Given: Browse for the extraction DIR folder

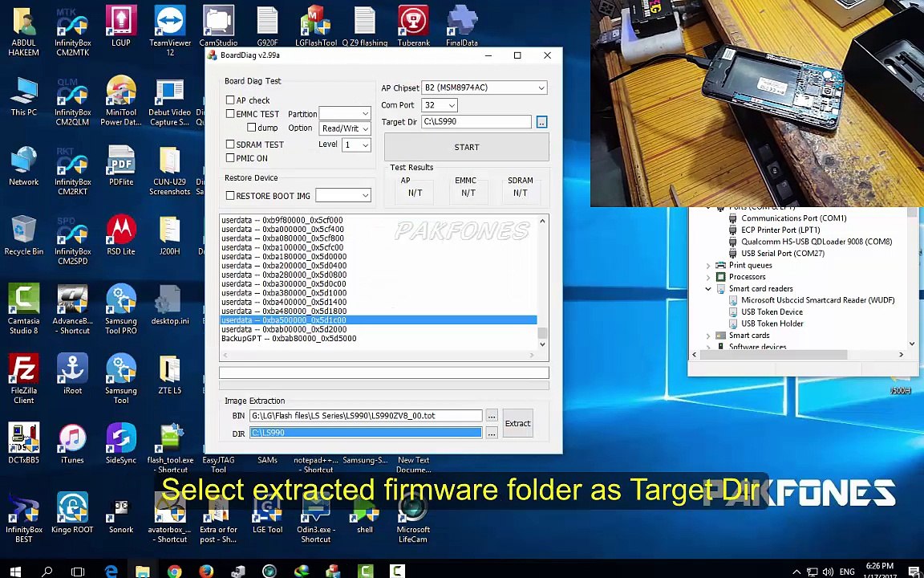Looking at the screenshot, I should point(492,433).
